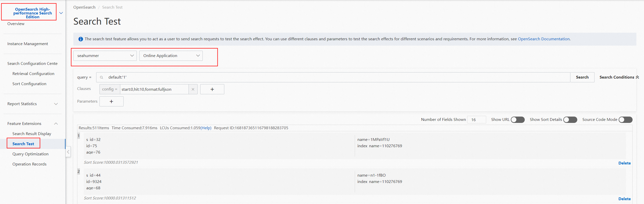Click the Search button
The image size is (644, 204).
(582, 77)
